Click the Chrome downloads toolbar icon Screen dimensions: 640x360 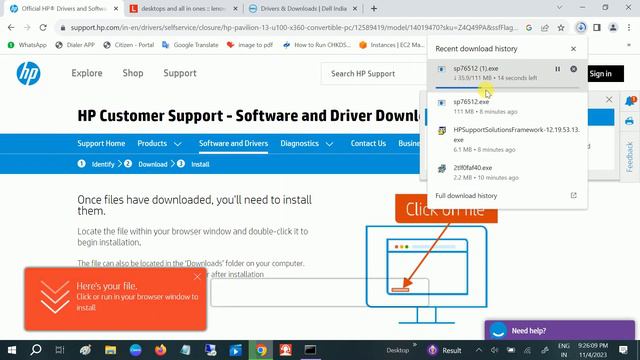tap(580, 28)
